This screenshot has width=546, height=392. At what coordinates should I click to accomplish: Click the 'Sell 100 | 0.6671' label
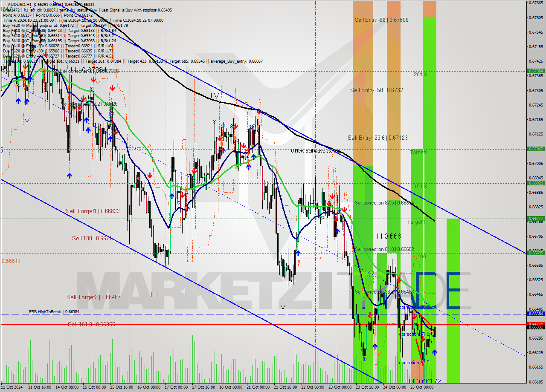coord(92,238)
